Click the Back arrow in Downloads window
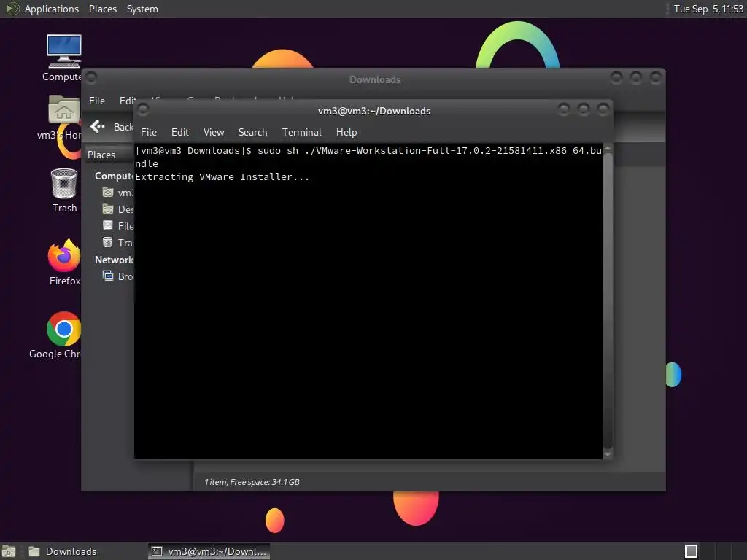 [x=98, y=127]
